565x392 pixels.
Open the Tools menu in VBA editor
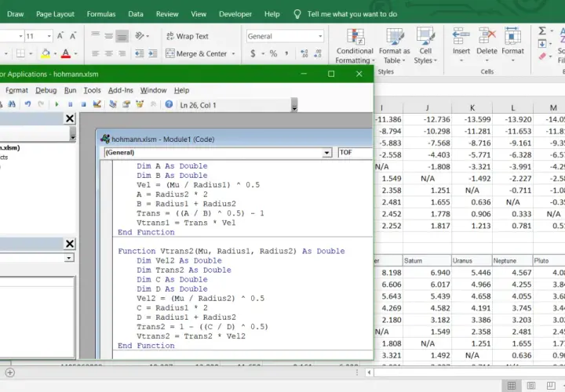93,90
